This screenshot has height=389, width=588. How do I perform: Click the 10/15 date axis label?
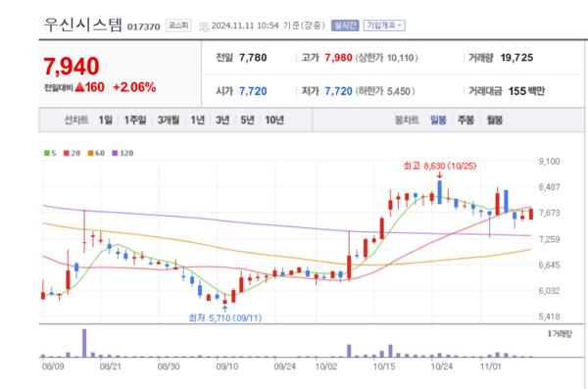[384, 366]
